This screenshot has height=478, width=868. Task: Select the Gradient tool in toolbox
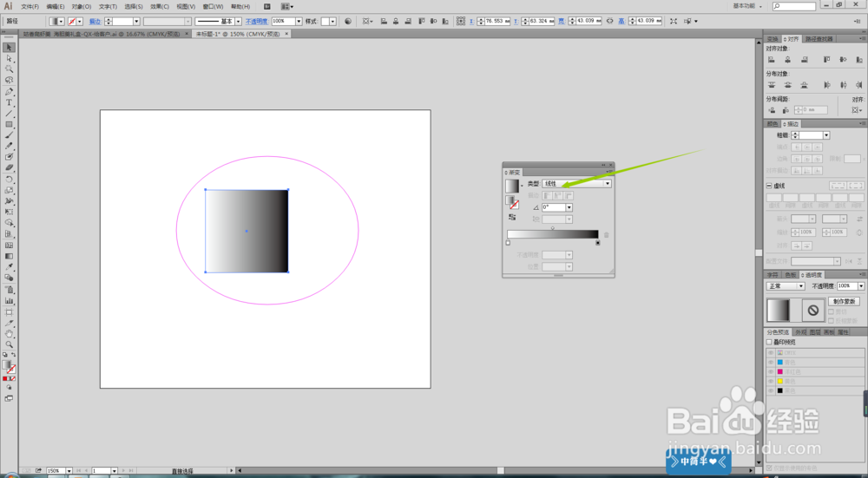click(x=9, y=256)
